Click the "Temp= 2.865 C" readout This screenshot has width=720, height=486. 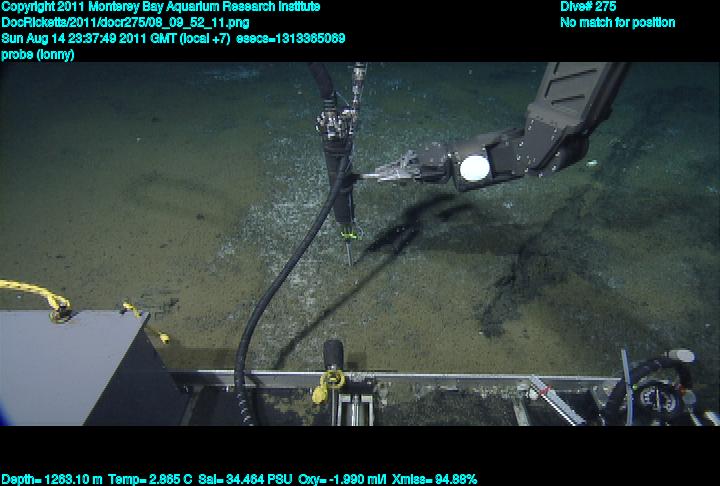pyautogui.click(x=150, y=480)
